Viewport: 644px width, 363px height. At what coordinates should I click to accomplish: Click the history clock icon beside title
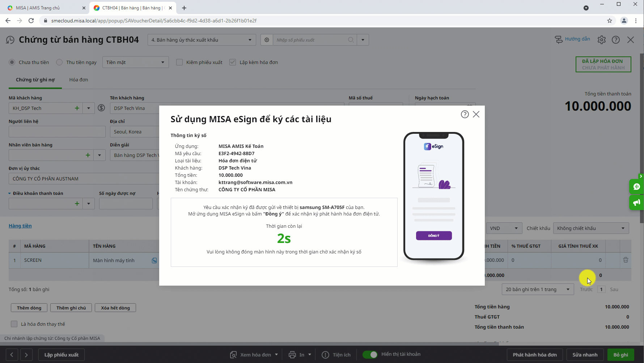10,40
